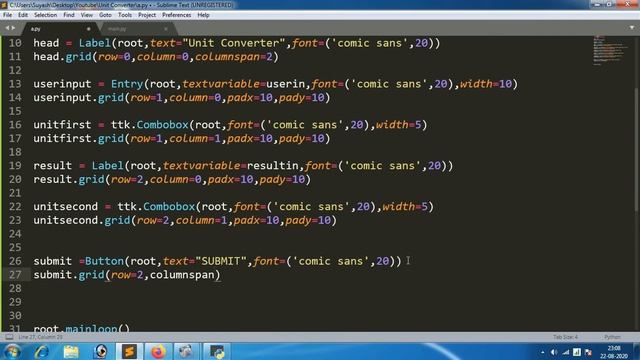Screen dimensions: 640x360
Task: Click root.mainloop() on line 31
Action: (x=82, y=328)
